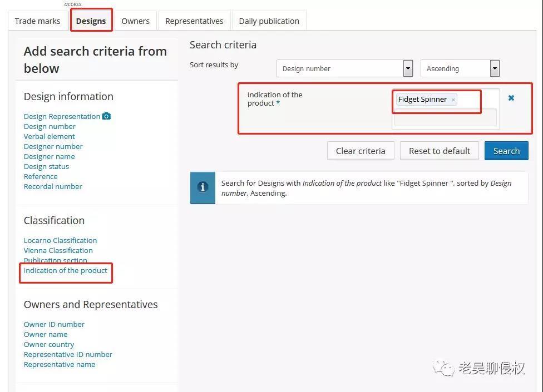Expand the Ascending order dropdown
Viewport: 543px width, 392px height.
[495, 69]
